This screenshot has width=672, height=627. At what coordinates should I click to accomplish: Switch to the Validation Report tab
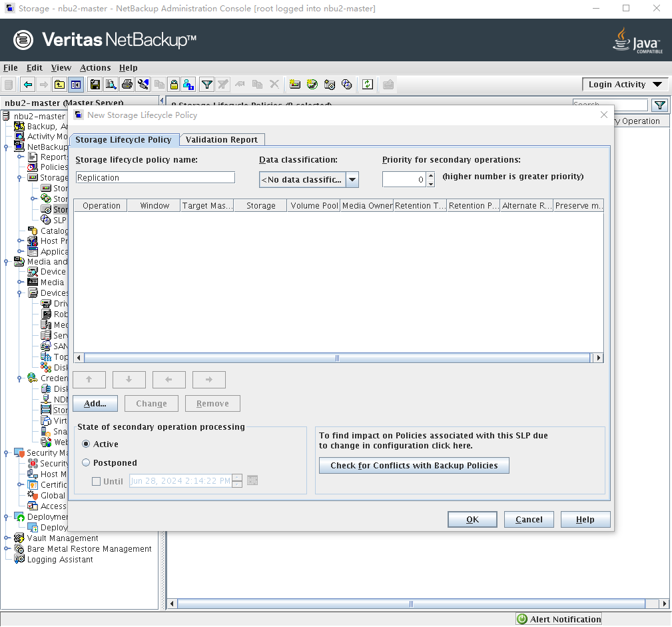222,139
